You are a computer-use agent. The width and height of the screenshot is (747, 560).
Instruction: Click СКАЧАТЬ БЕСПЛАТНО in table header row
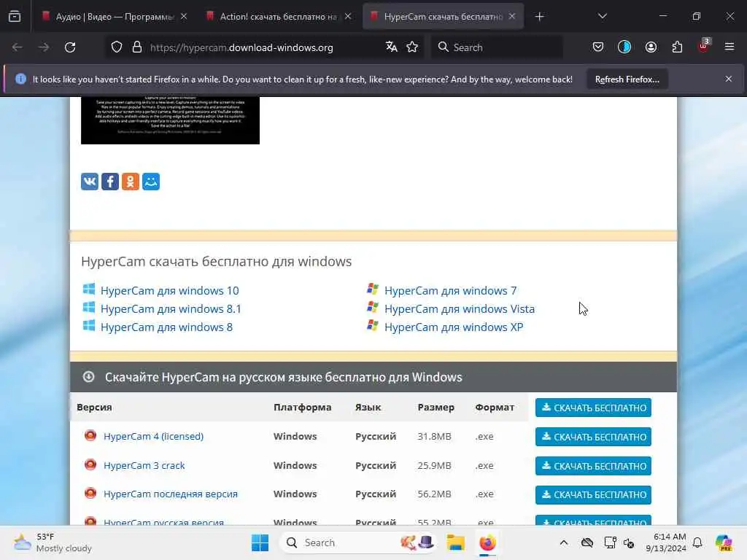click(593, 408)
